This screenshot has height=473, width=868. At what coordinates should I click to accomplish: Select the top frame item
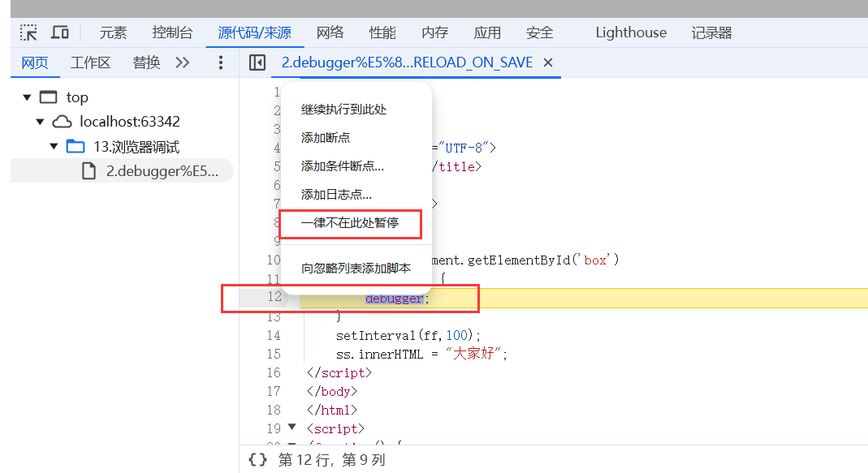pyautogui.click(x=77, y=97)
